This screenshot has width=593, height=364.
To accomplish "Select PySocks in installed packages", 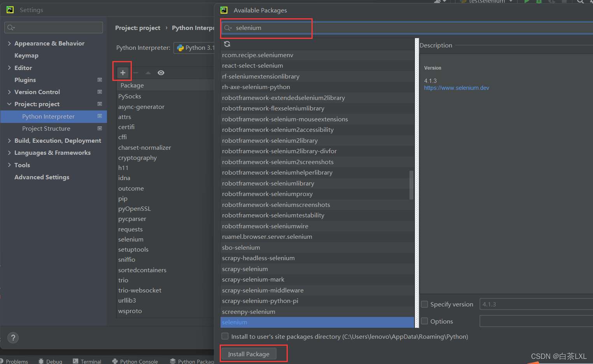I will 165,96.
